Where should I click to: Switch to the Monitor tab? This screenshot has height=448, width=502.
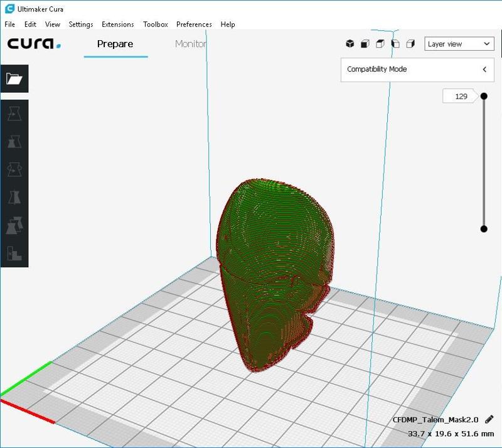tap(190, 44)
